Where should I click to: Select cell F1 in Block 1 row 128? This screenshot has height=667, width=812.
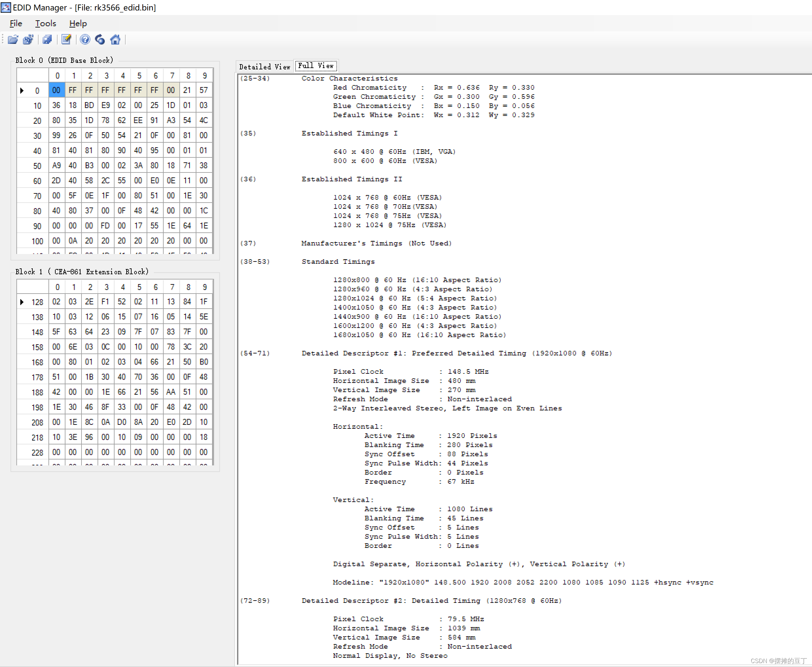pyautogui.click(x=106, y=302)
